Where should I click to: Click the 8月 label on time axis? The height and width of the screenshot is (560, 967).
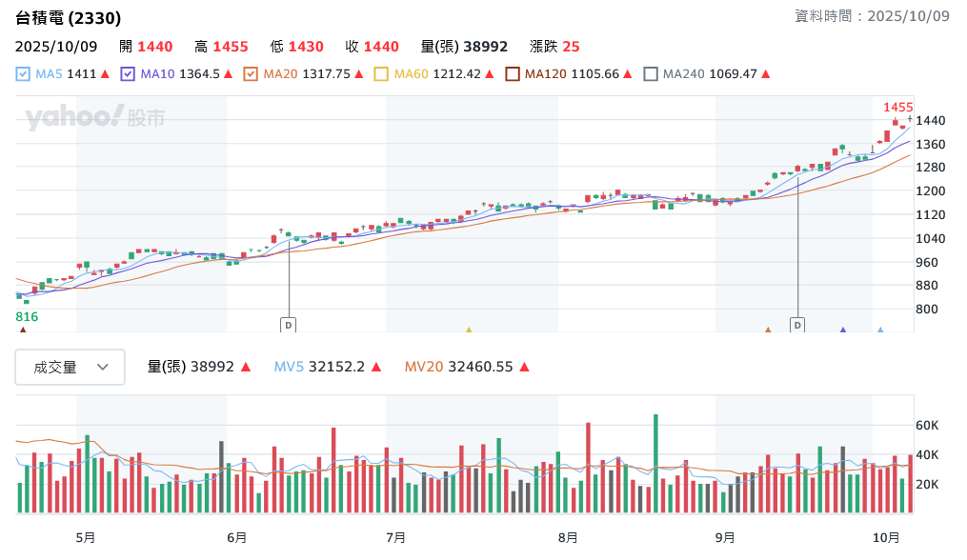568,537
